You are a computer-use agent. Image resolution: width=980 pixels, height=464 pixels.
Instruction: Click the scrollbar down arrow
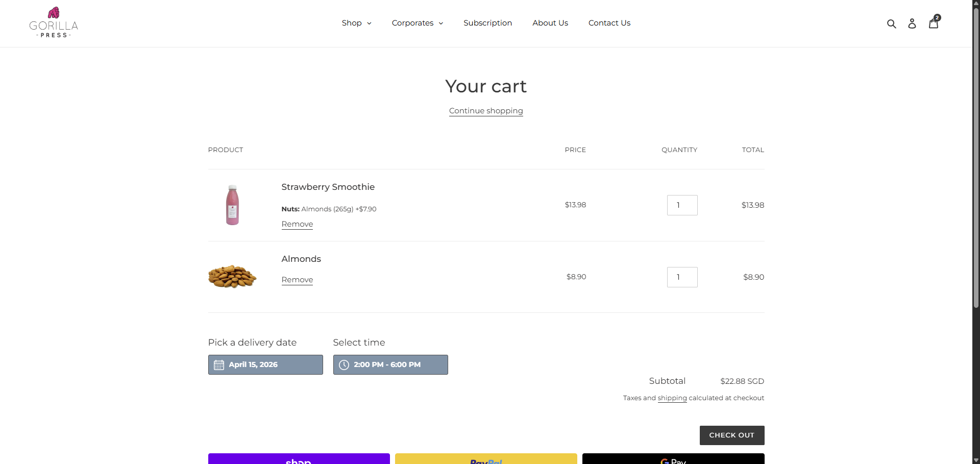pos(976,460)
